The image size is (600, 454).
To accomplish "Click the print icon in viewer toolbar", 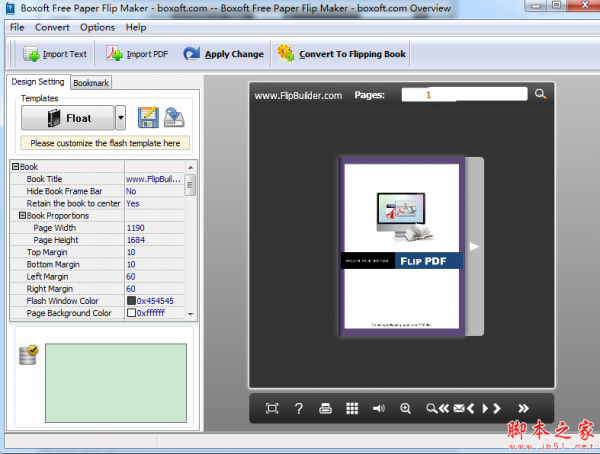I will point(325,408).
